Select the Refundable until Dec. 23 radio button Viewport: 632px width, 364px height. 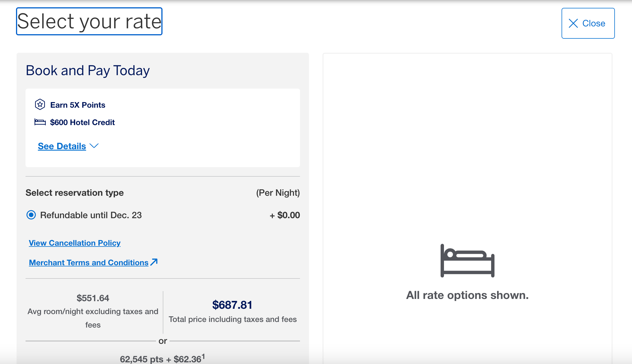tap(31, 215)
